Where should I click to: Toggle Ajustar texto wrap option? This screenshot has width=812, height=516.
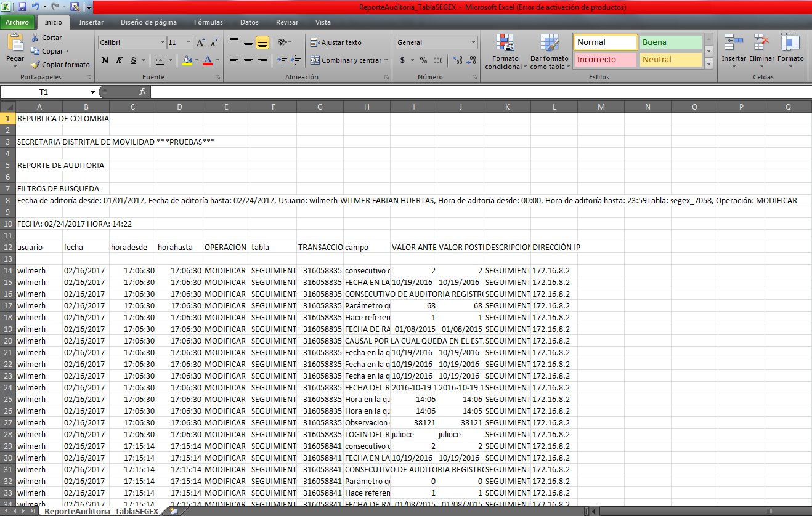pos(336,42)
